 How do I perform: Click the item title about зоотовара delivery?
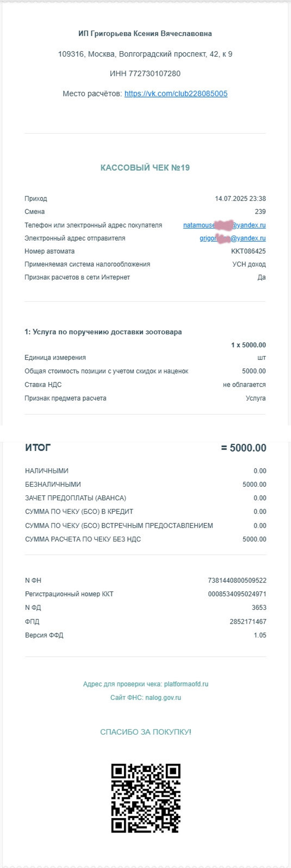(x=103, y=332)
